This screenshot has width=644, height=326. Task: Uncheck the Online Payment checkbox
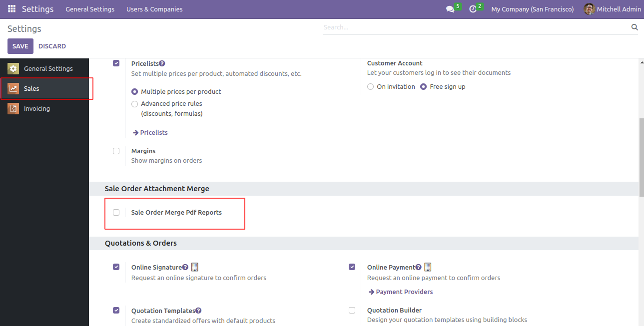coord(352,267)
